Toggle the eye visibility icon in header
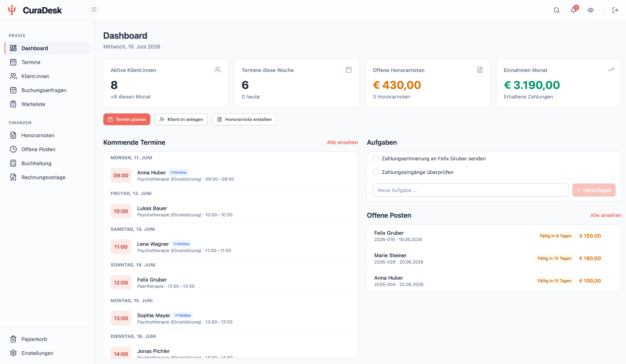626x364 pixels. point(590,10)
